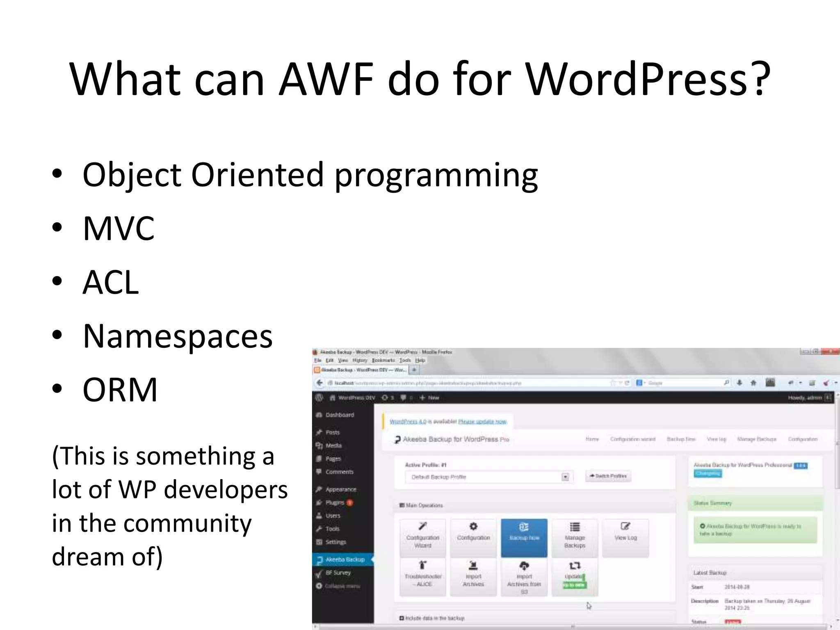Click Manage Backups in top navigation
This screenshot has width=840, height=630.
coord(757,439)
